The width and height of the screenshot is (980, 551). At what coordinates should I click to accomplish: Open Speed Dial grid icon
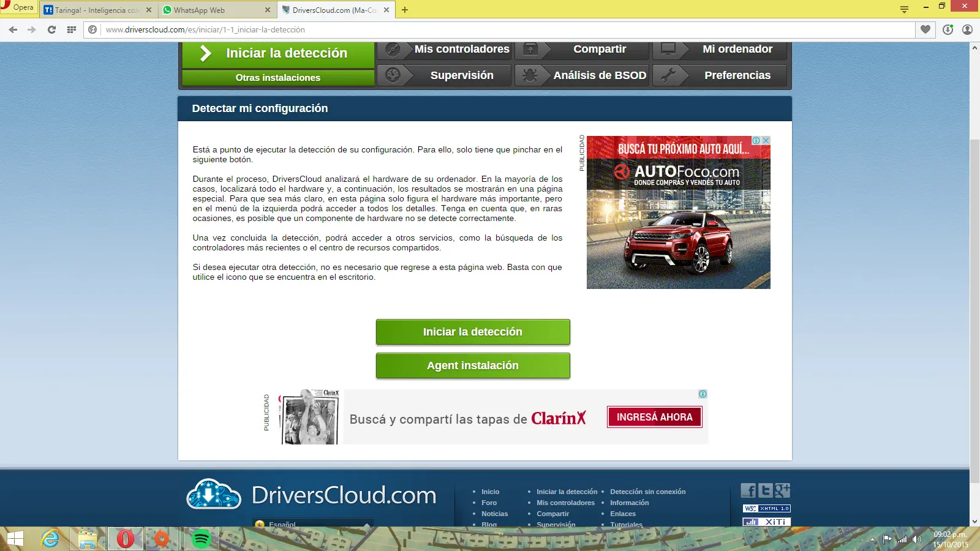pyautogui.click(x=72, y=29)
